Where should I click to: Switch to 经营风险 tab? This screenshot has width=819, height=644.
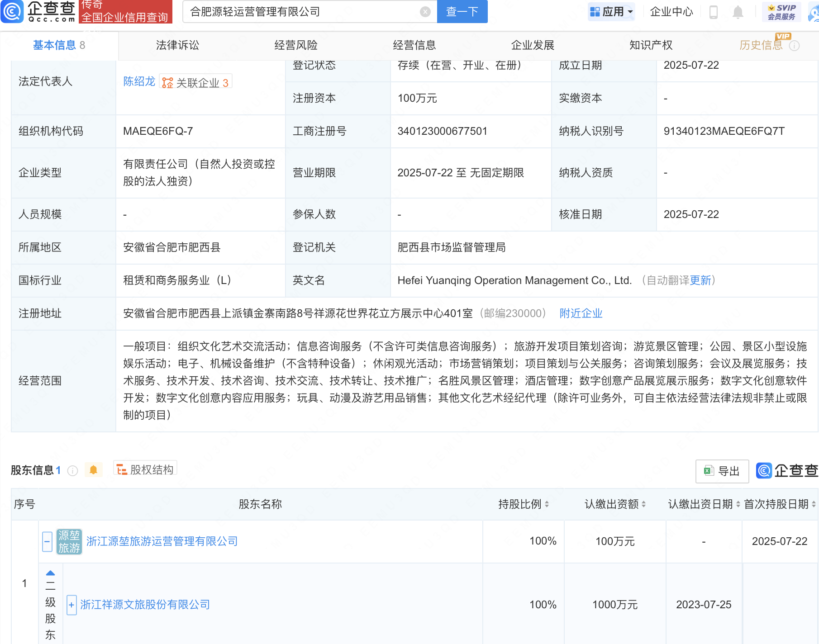(x=296, y=45)
